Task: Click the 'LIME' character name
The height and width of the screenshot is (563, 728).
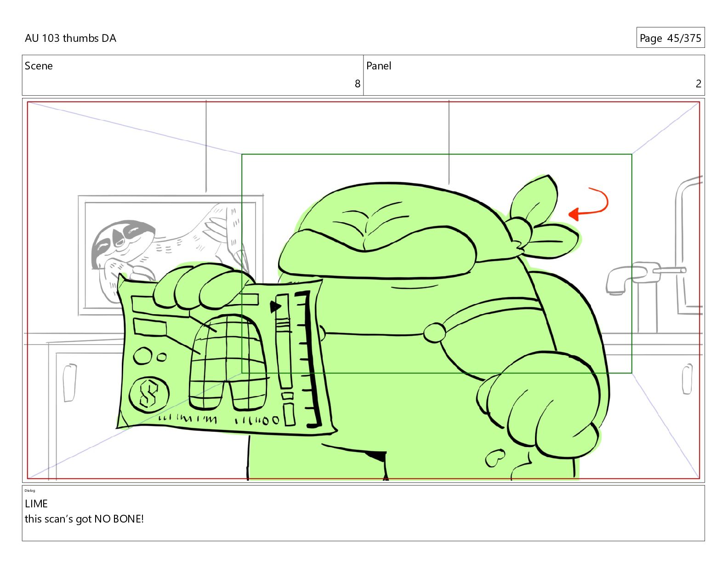Action: click(x=36, y=504)
